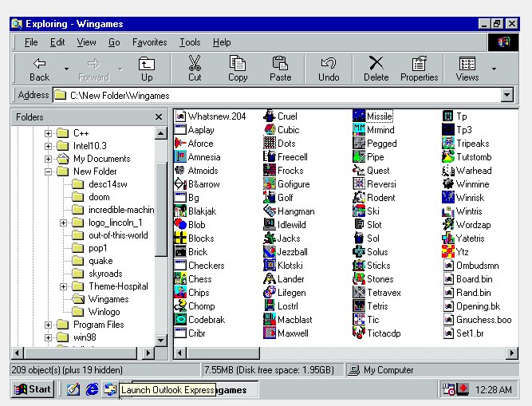Image resolution: width=532 pixels, height=406 pixels.
Task: Open Properties from the toolbar
Action: (419, 69)
